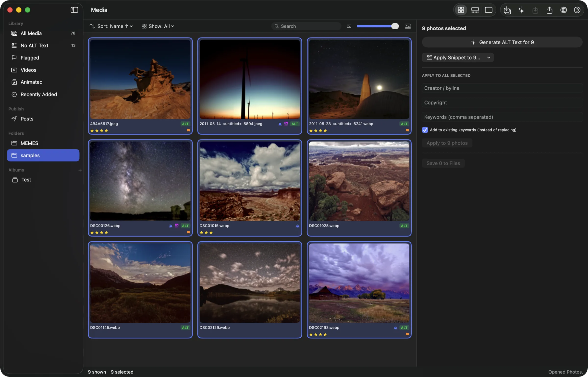588x377 pixels.
Task: Switch to single photo view mode
Action: pyautogui.click(x=489, y=10)
